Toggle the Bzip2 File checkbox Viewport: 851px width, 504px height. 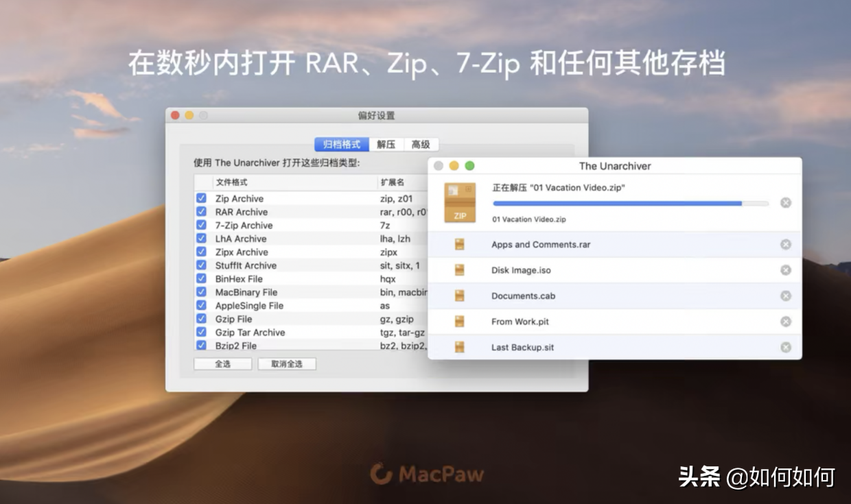point(201,346)
